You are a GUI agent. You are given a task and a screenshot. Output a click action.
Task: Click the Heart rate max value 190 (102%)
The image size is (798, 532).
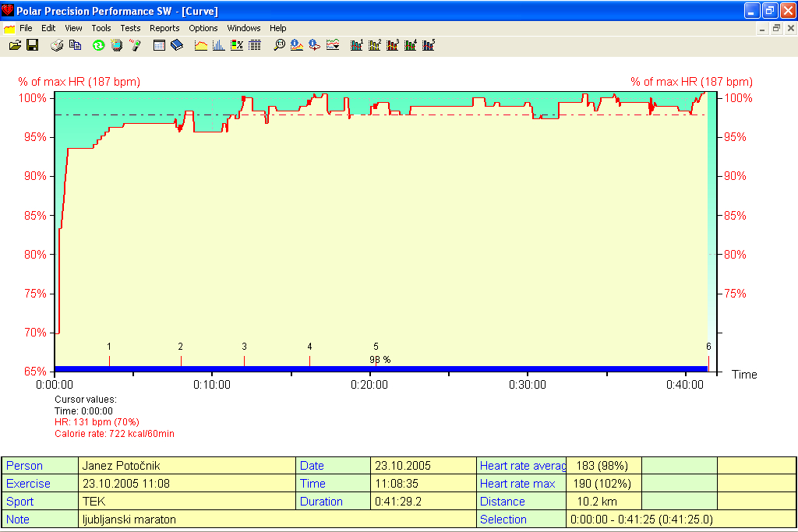pyautogui.click(x=604, y=484)
